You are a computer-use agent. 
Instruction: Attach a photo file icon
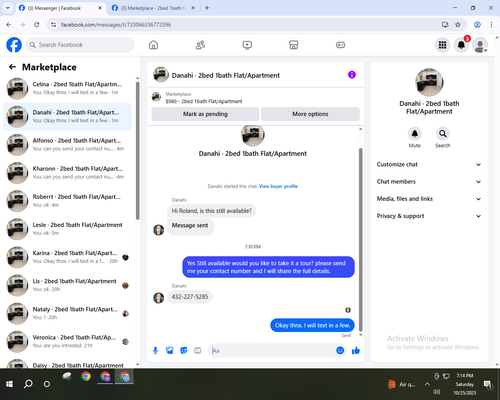pos(170,350)
